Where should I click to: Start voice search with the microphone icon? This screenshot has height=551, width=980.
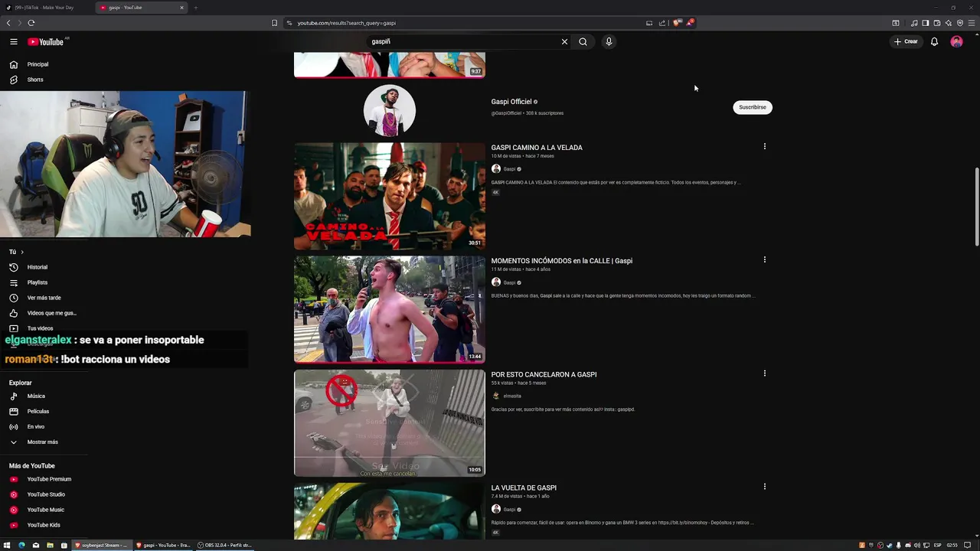[x=609, y=42]
